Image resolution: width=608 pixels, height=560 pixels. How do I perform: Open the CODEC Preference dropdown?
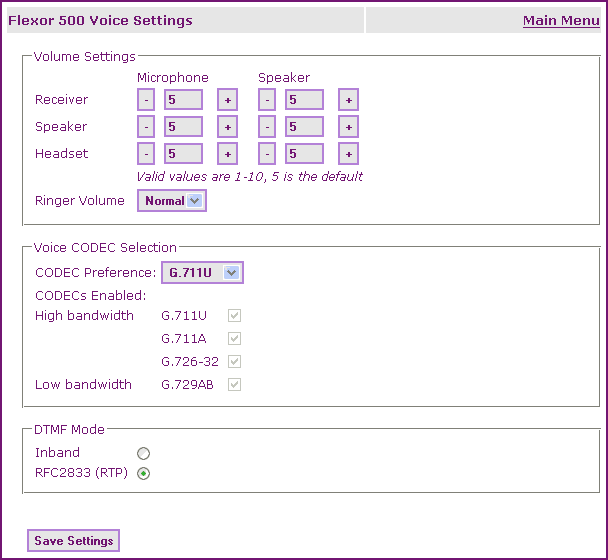pos(202,272)
